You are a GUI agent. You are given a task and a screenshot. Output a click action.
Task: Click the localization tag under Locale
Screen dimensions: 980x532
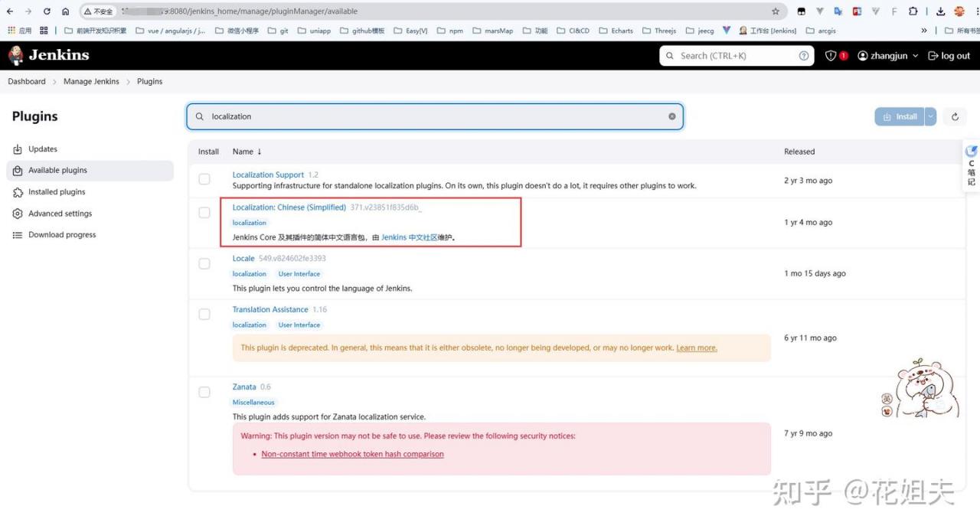click(x=250, y=274)
